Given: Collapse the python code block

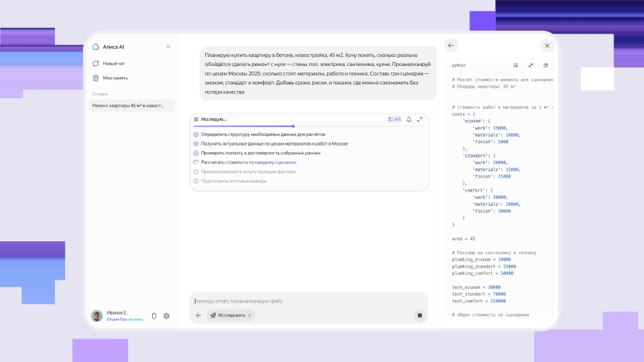Looking at the screenshot, I should 530,65.
